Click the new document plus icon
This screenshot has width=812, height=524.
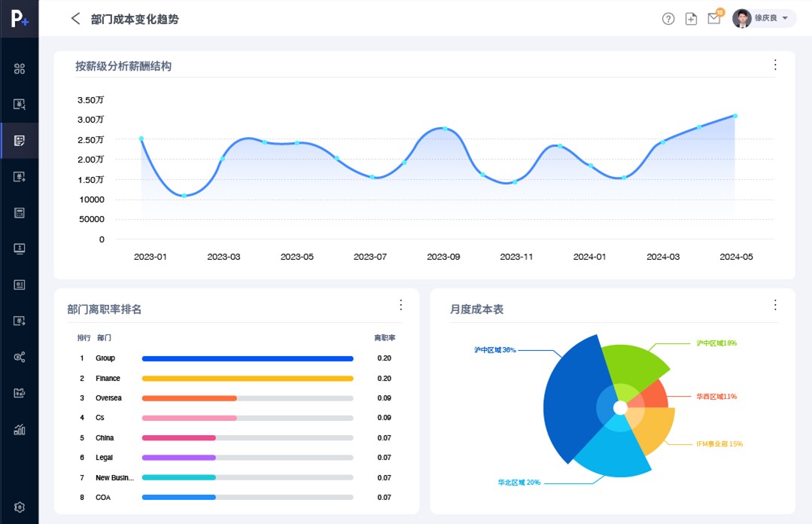(691, 19)
